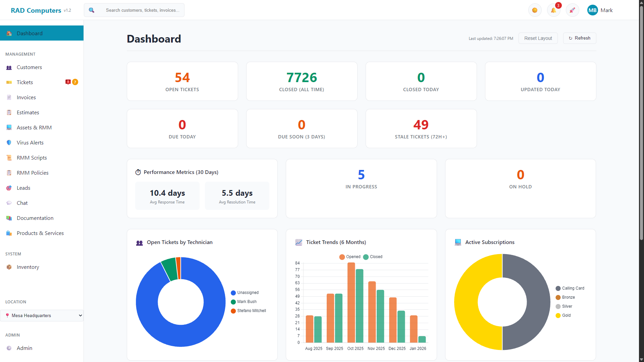
Task: Click the Inventory box icon
Action: 9,267
